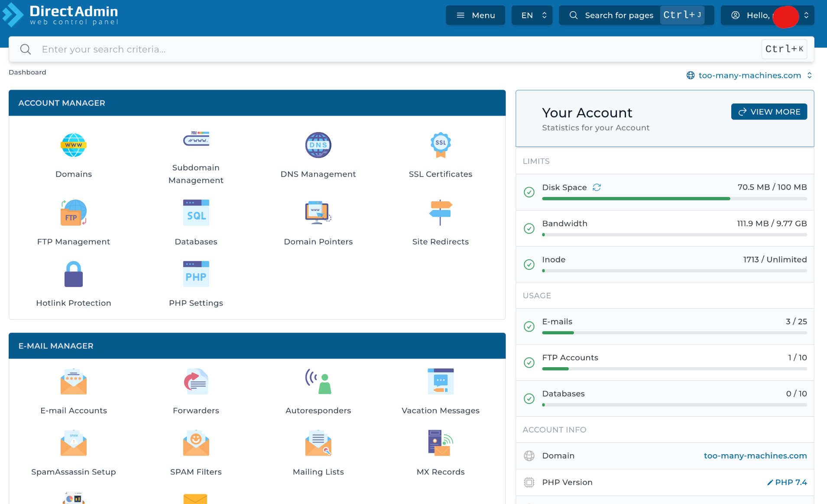The width and height of the screenshot is (827, 504).
Task: Click the Domains label
Action: coord(74,174)
